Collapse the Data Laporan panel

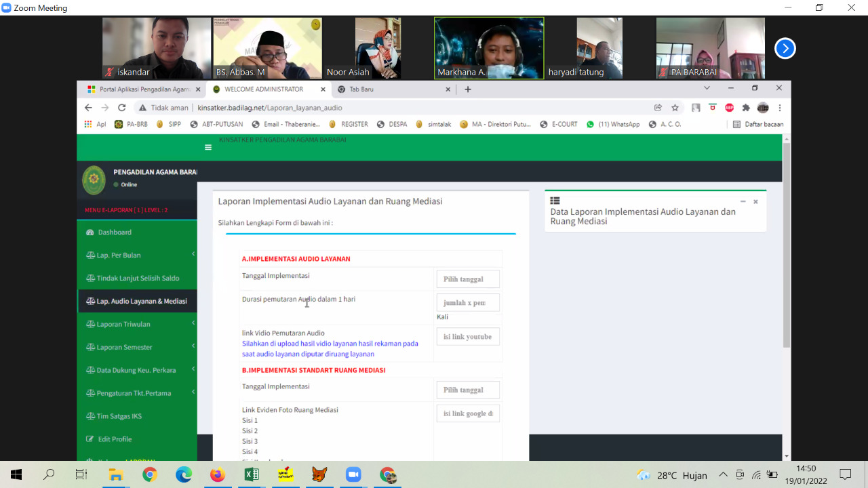743,202
